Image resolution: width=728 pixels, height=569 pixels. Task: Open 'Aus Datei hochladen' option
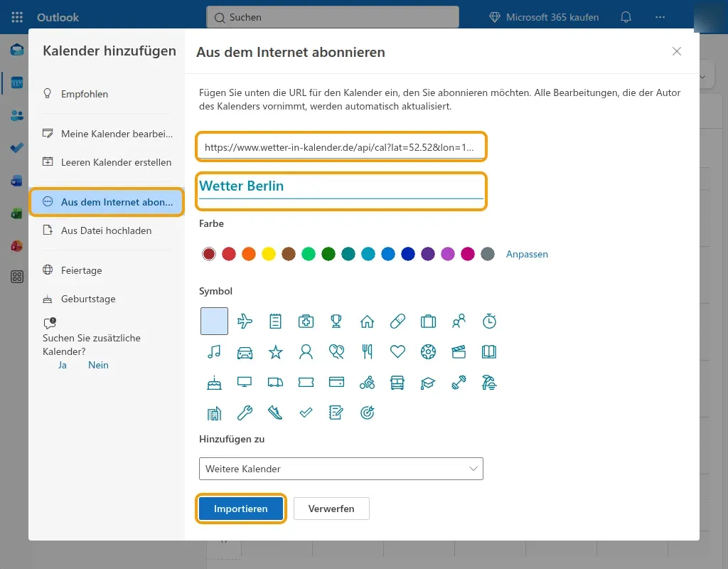click(107, 230)
